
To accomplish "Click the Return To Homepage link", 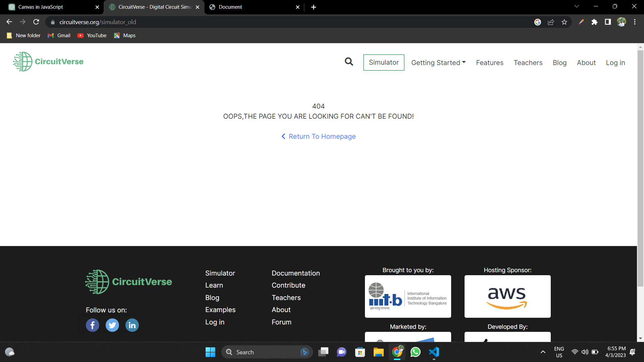I will 318,136.
